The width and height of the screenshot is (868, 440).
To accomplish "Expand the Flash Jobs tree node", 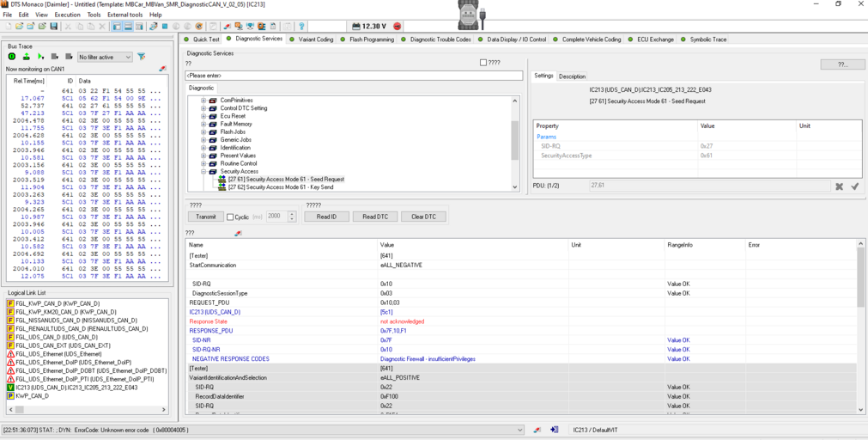I will 203,131.
